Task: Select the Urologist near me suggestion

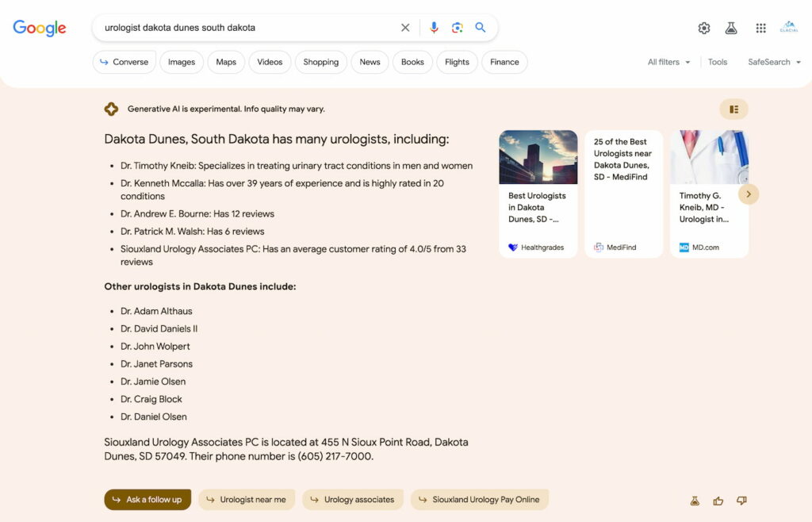Action: point(247,500)
